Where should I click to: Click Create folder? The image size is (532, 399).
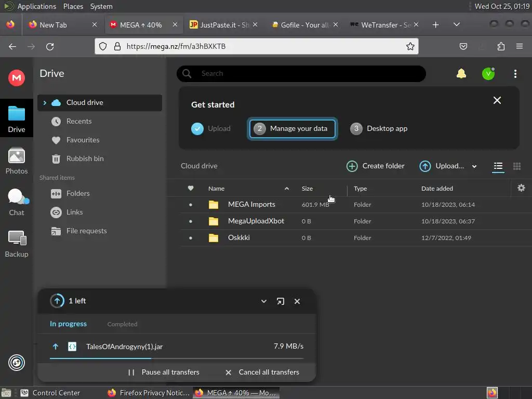click(x=376, y=166)
